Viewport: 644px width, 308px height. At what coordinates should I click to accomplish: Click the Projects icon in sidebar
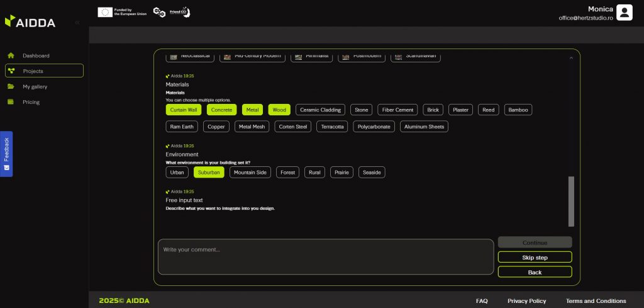[x=11, y=71]
